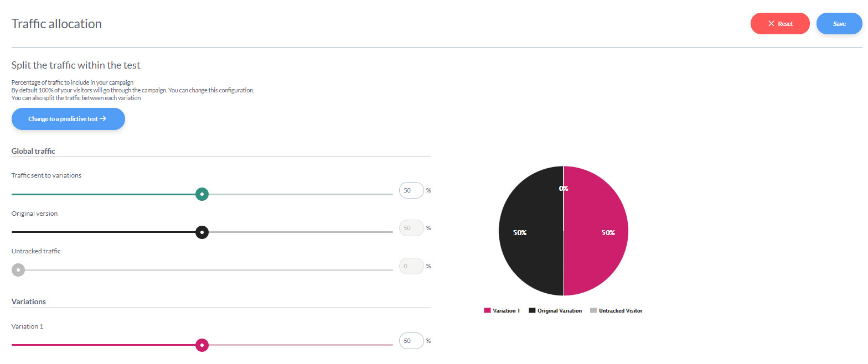
Task: Save the traffic allocation settings
Action: click(x=839, y=24)
